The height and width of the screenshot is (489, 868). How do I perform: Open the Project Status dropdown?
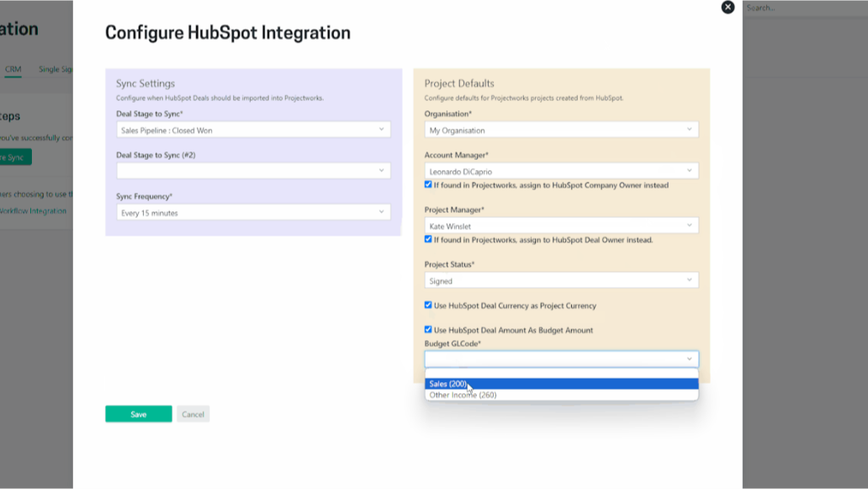560,279
